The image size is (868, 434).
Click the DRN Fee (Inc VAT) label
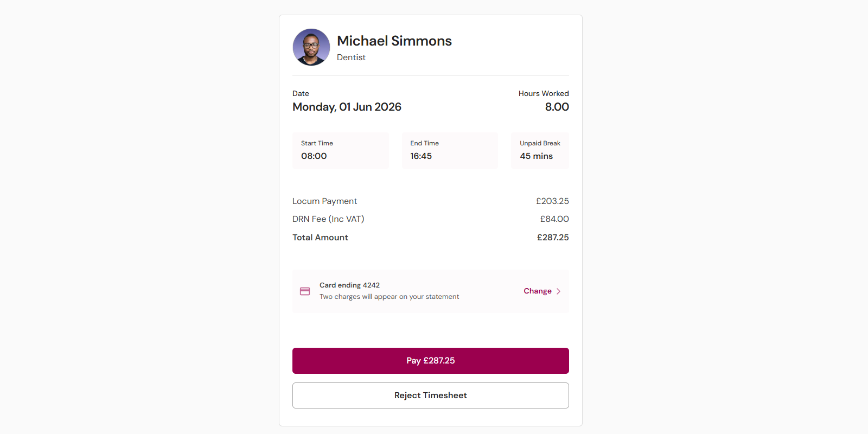328,219
